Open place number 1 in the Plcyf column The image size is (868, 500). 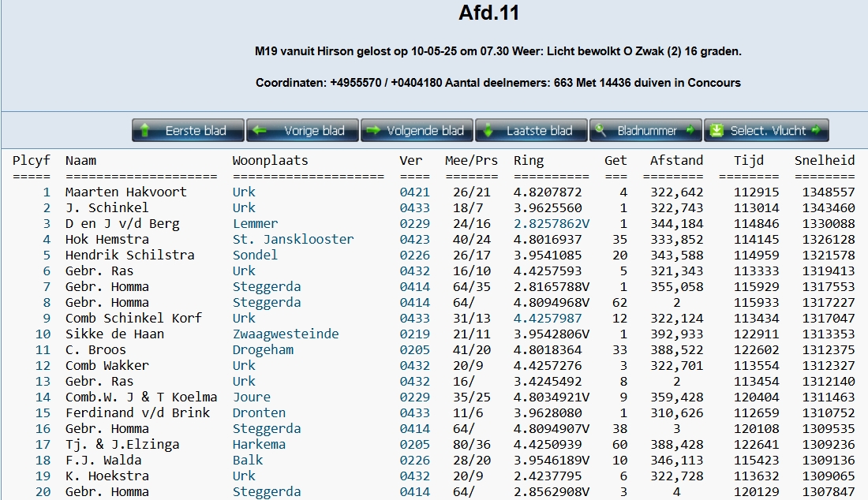[47, 192]
